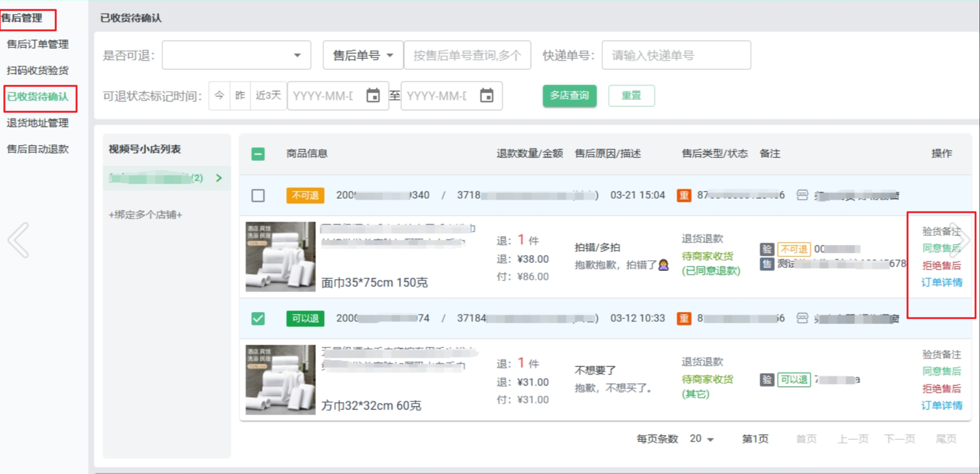This screenshot has width=980, height=474.
Task: Open the start date calendar picker icon
Action: point(373,96)
